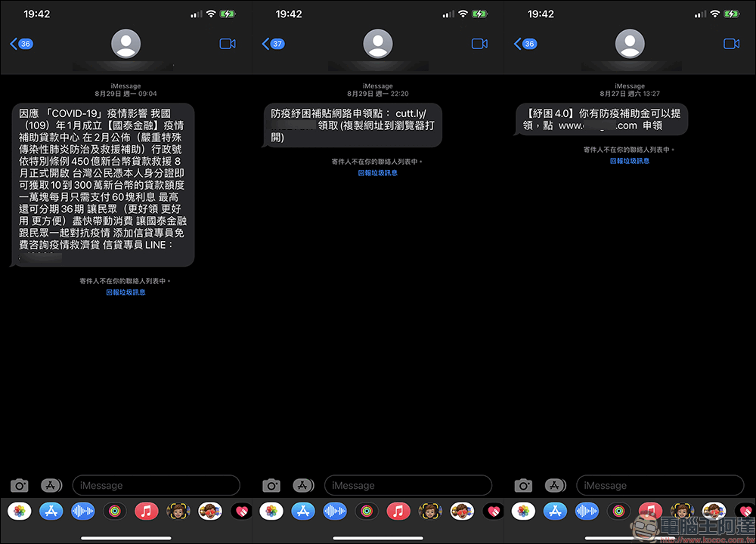Start FaceTime video in 紓困 4.0 conversation
The height and width of the screenshot is (544, 756).
[x=731, y=44]
